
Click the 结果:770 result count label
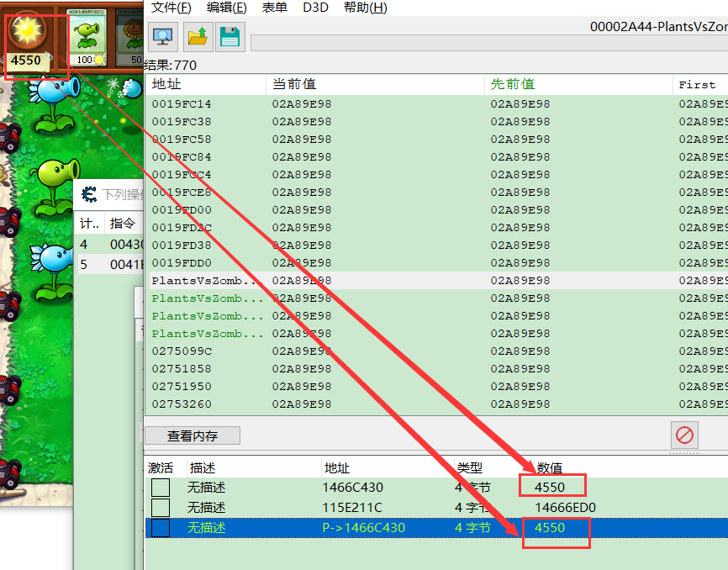(171, 65)
